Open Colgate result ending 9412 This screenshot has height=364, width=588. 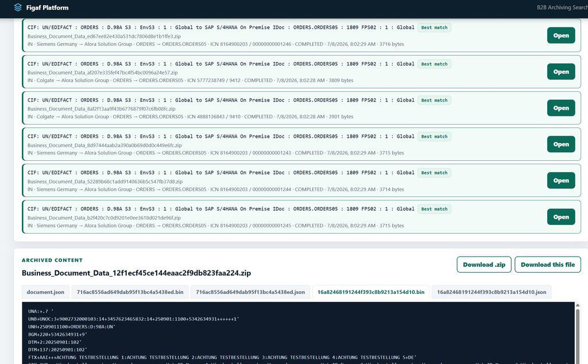(560, 72)
